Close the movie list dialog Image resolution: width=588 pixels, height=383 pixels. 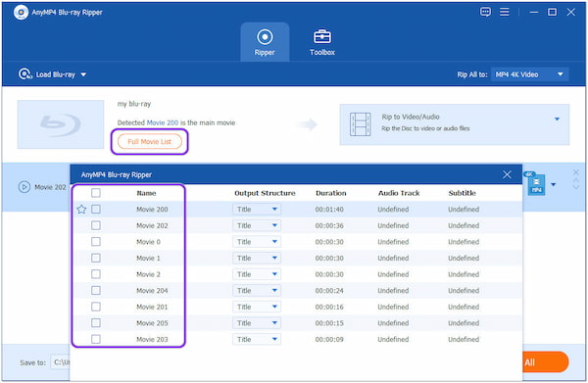click(507, 174)
